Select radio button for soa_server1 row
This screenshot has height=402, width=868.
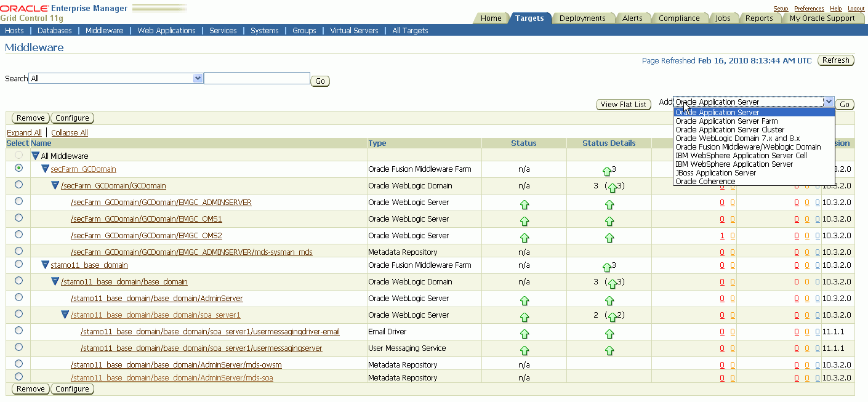[x=18, y=314]
